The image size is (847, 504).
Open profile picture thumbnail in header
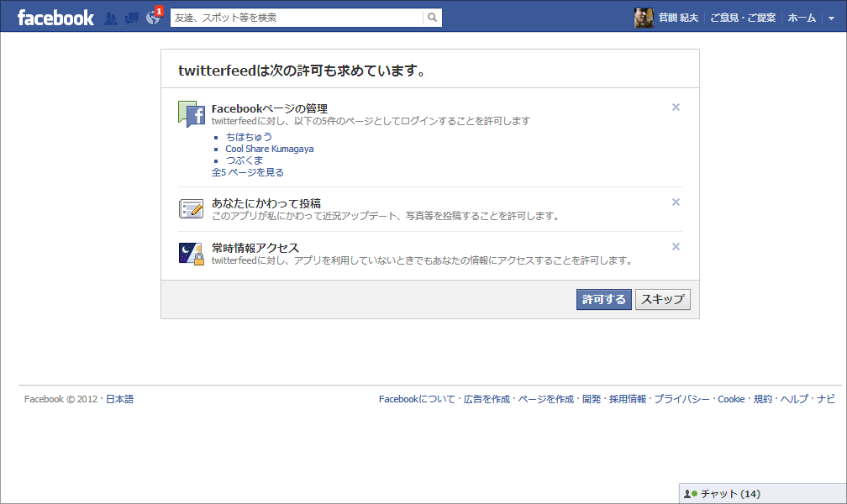[x=644, y=18]
